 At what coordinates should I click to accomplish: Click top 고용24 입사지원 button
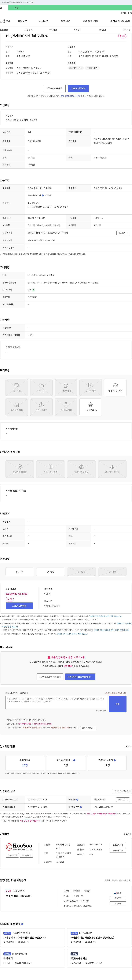[78, 88]
